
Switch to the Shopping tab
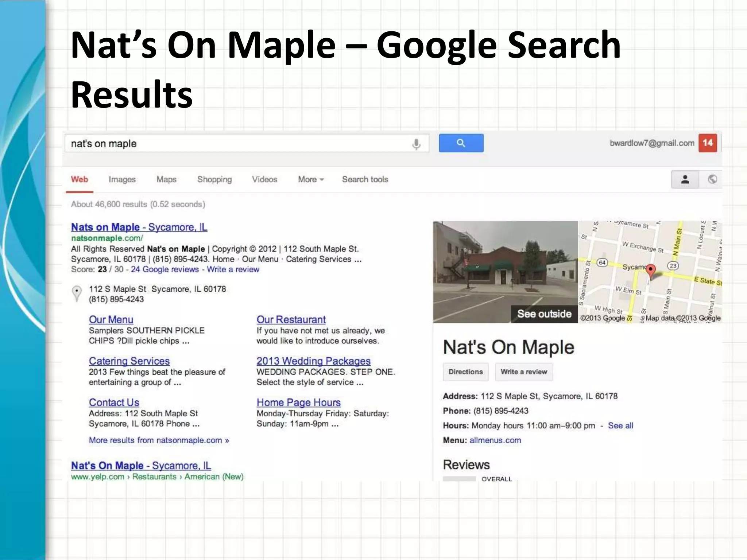pyautogui.click(x=214, y=179)
